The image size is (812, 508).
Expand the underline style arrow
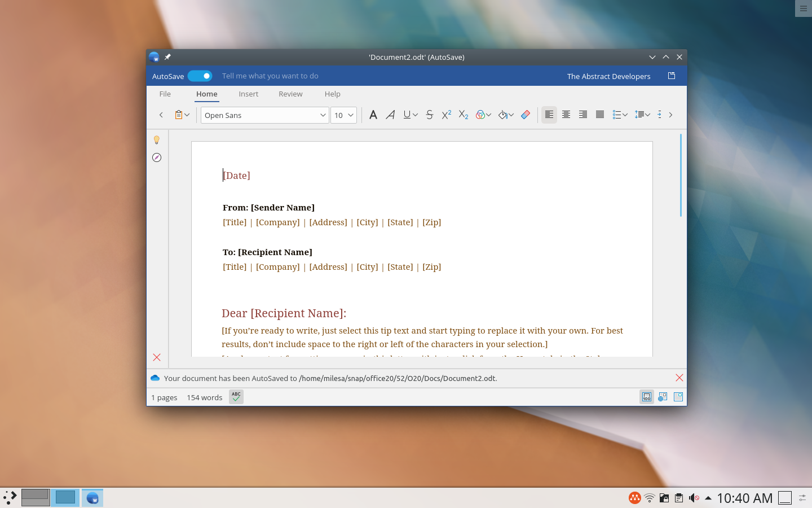coord(415,115)
